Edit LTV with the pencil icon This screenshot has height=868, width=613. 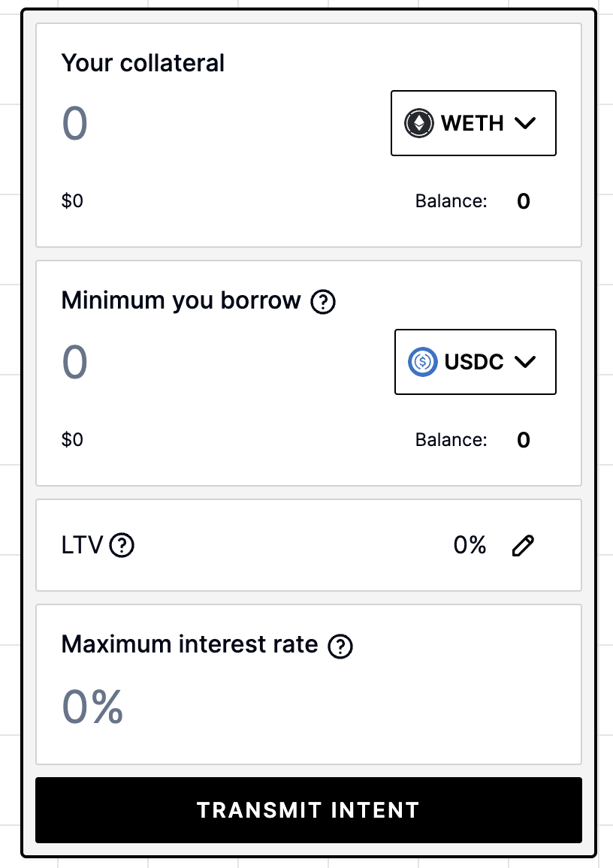pyautogui.click(x=523, y=546)
